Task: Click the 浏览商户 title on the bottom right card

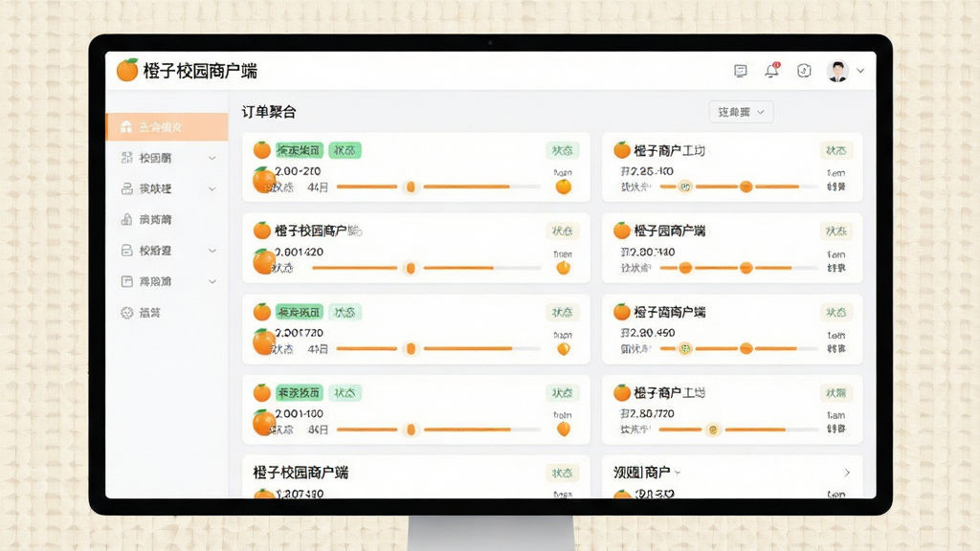Action: [x=641, y=473]
